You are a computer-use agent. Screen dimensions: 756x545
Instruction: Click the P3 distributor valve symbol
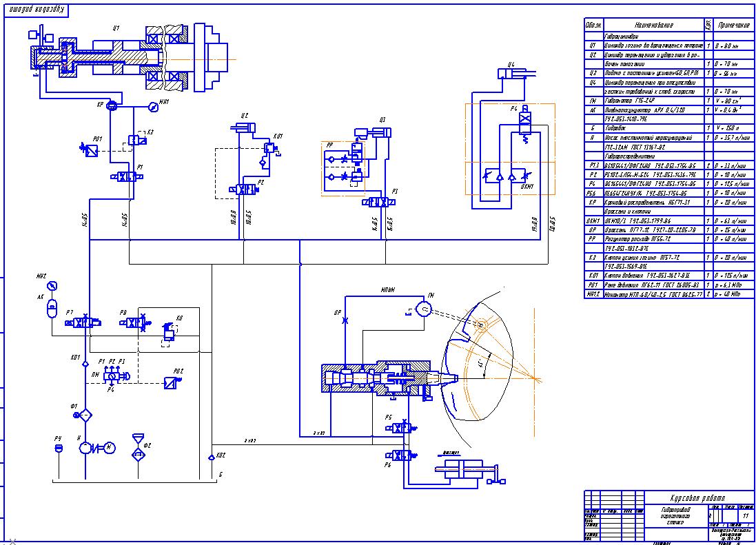pyautogui.click(x=378, y=203)
